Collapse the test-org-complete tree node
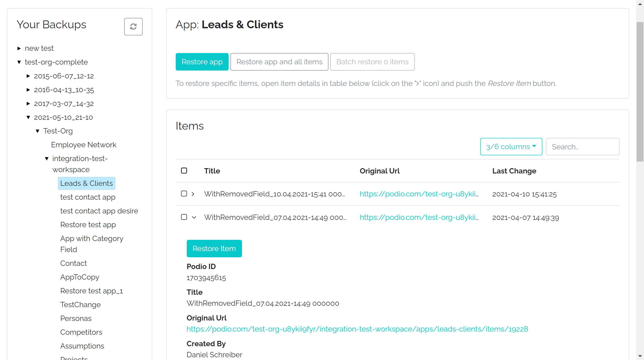 click(x=19, y=62)
